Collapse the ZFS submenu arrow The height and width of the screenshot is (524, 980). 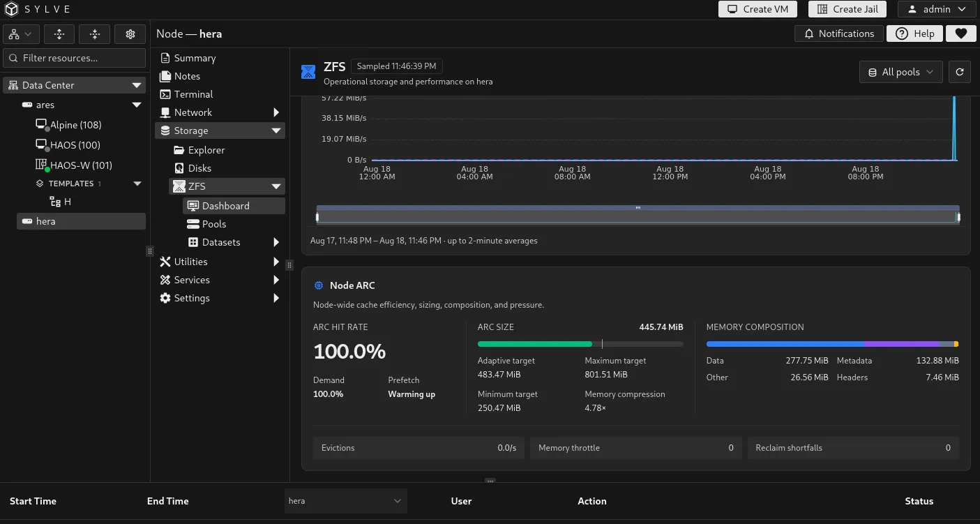276,186
